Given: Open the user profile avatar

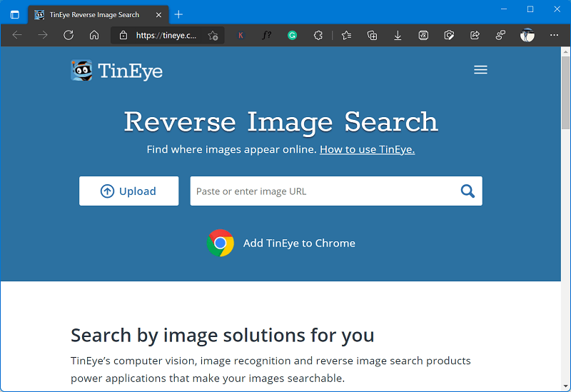Looking at the screenshot, I should pos(527,35).
